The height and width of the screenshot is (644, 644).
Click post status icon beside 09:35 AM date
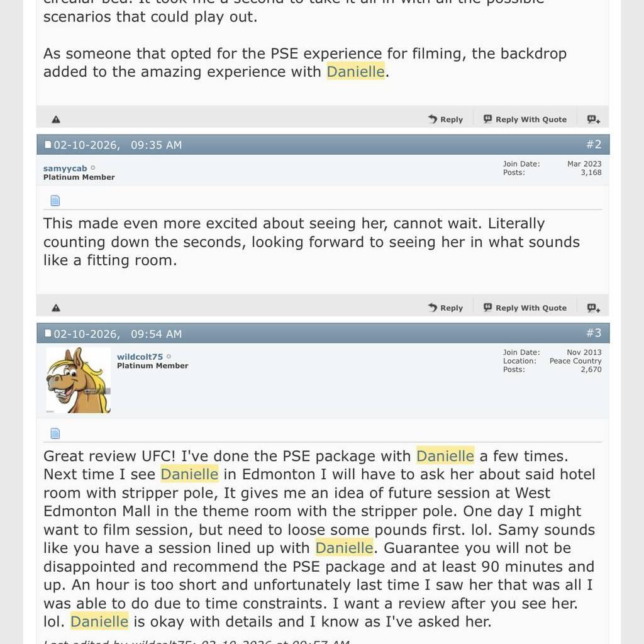[48, 145]
